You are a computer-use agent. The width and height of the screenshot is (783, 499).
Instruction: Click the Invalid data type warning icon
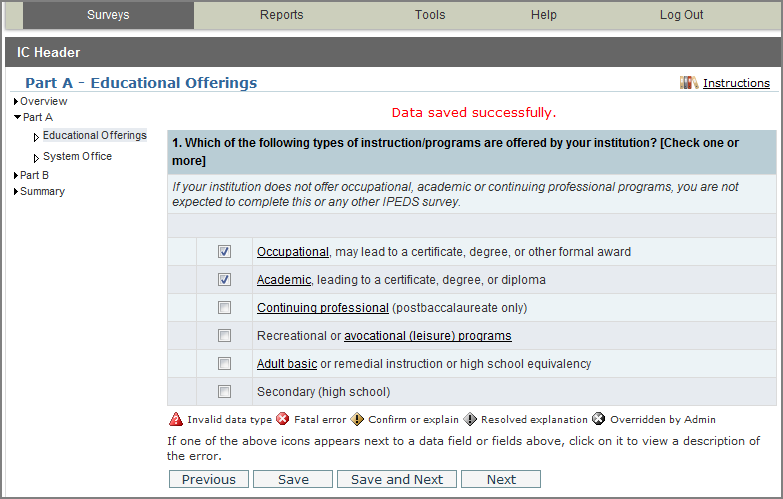click(176, 420)
